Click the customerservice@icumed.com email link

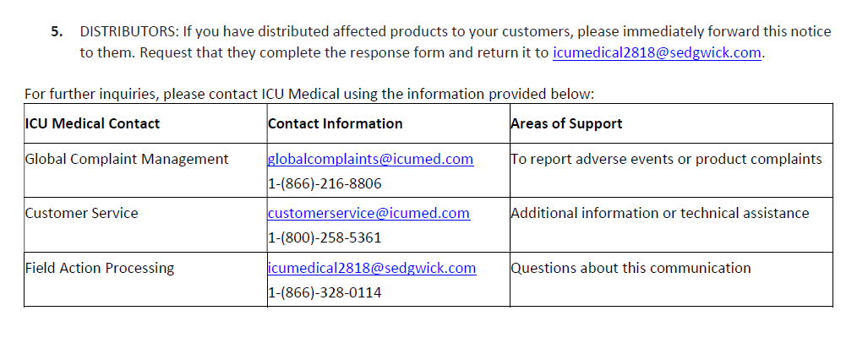coord(368,213)
